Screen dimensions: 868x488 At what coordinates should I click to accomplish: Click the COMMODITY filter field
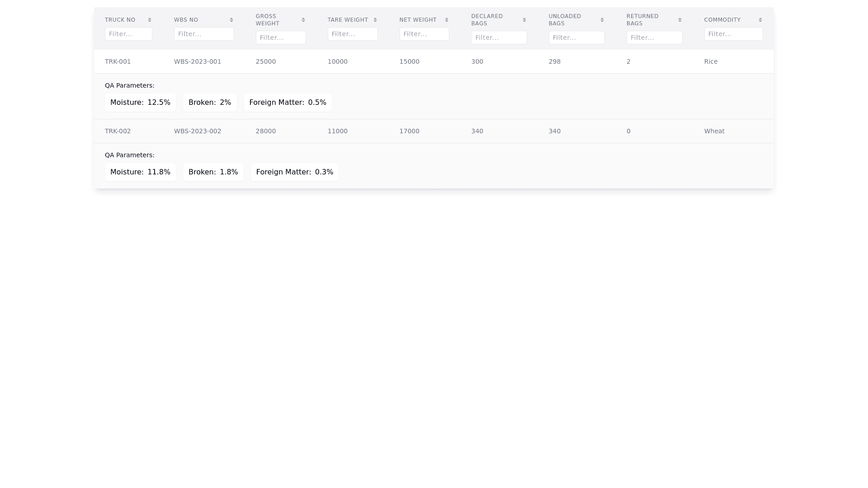(733, 34)
